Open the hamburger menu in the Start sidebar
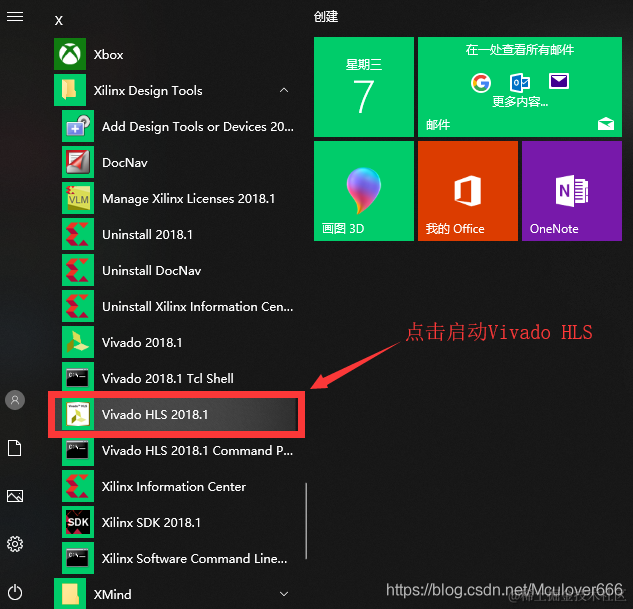 [15, 17]
